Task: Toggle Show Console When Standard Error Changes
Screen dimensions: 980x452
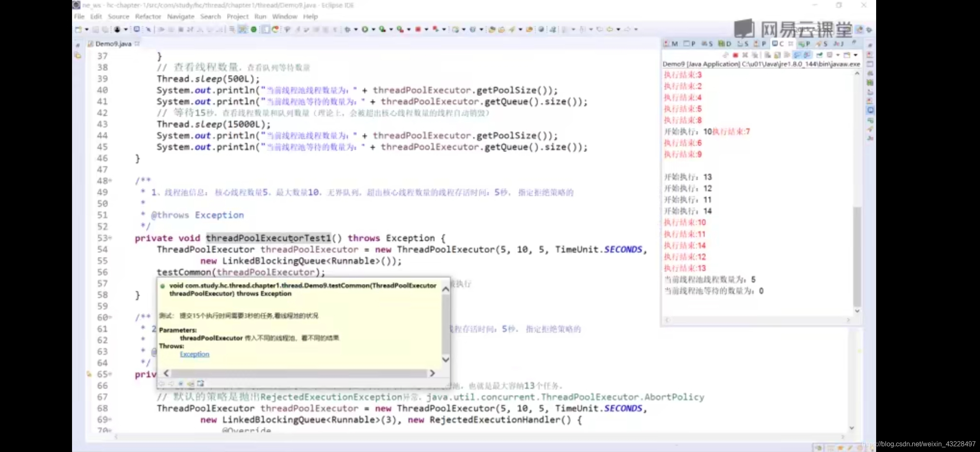Action: 808,55
